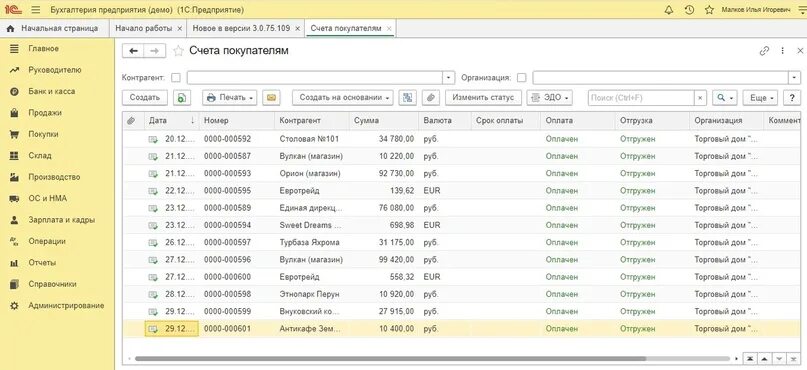
Task: Enable the Контрагент filter checkbox
Action: [176, 78]
